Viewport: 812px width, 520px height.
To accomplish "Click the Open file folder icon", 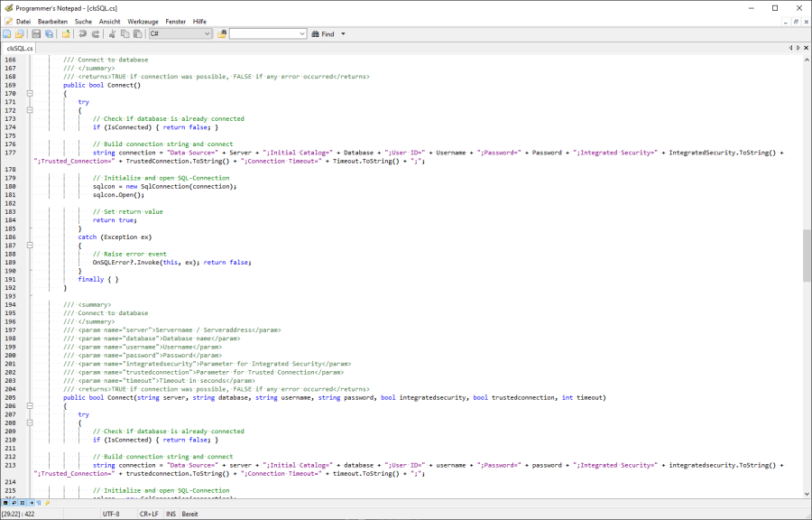I will [20, 33].
